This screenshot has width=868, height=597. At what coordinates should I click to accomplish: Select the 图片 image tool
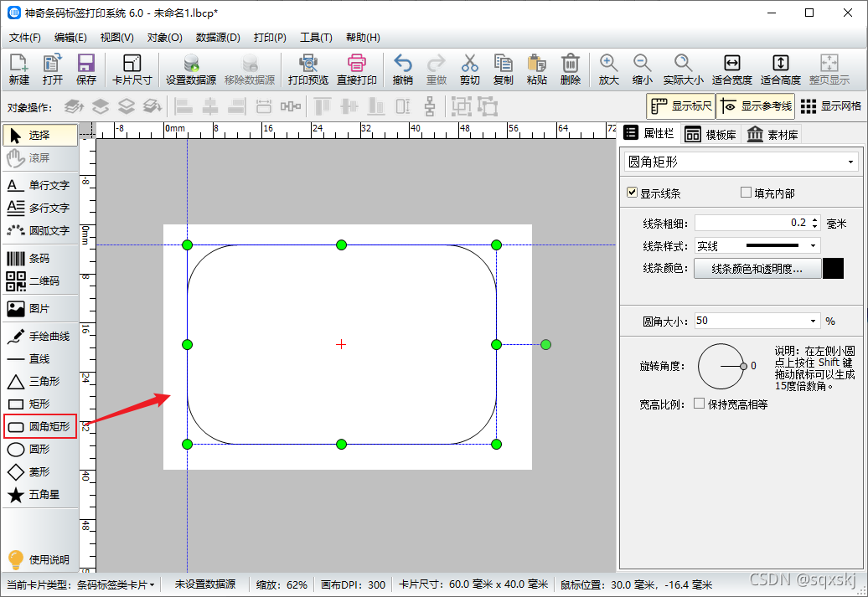point(40,308)
